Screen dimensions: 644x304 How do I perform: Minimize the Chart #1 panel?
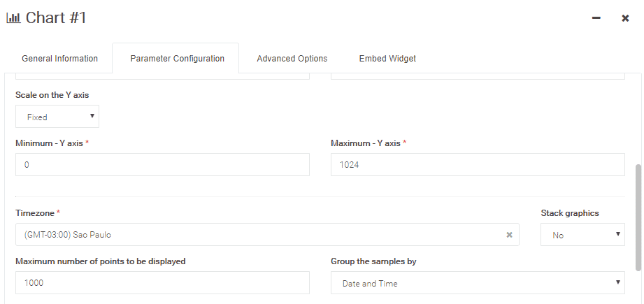tap(596, 18)
